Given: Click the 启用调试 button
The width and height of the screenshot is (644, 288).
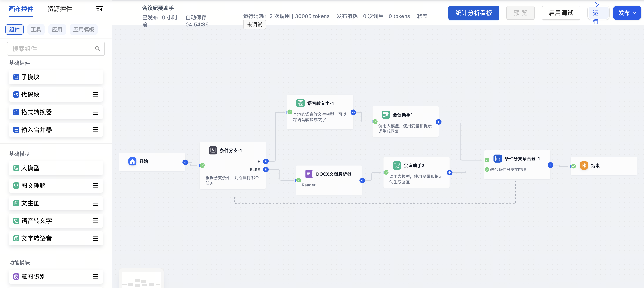Looking at the screenshot, I should click(x=561, y=13).
